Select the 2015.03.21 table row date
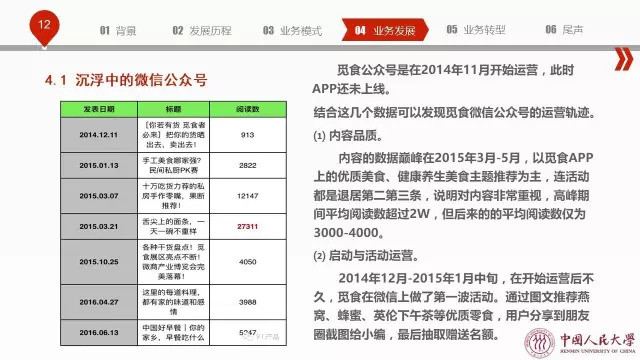 99,227
